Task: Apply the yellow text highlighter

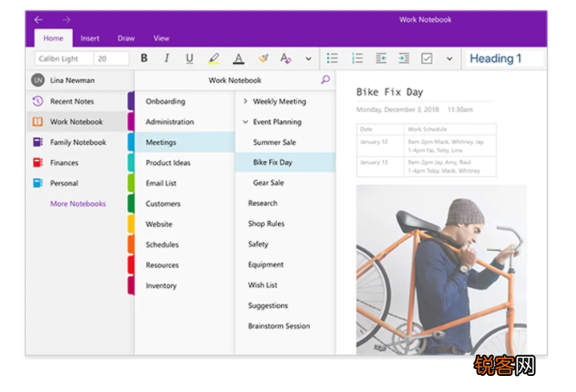Action: 213,58
